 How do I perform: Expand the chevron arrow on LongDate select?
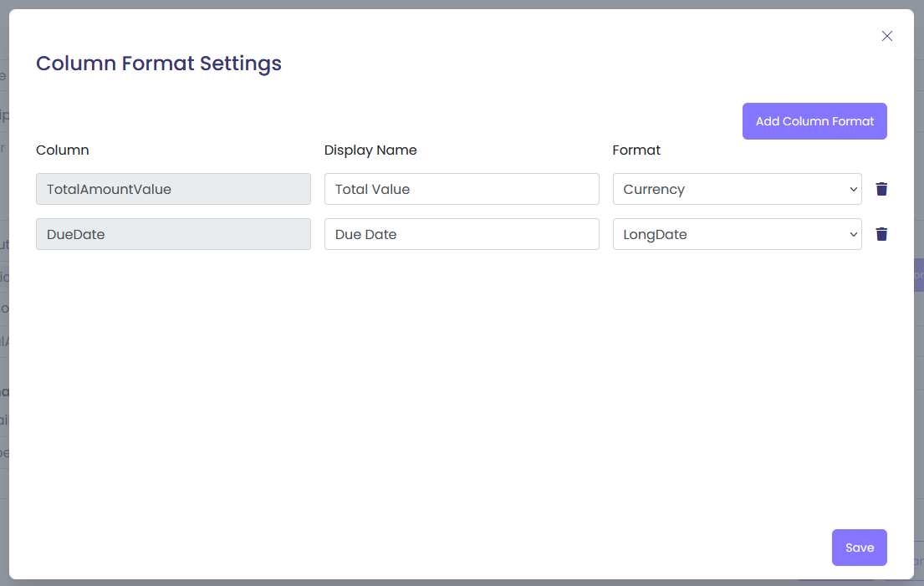point(853,234)
